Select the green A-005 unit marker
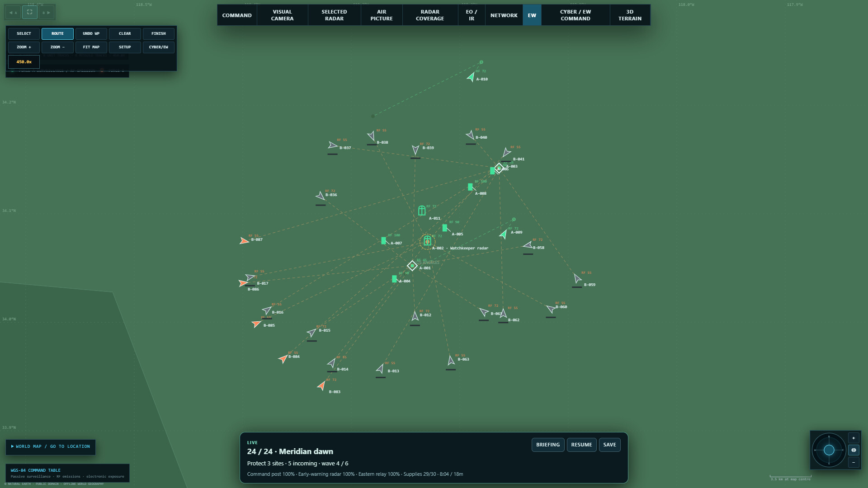 pos(445,228)
